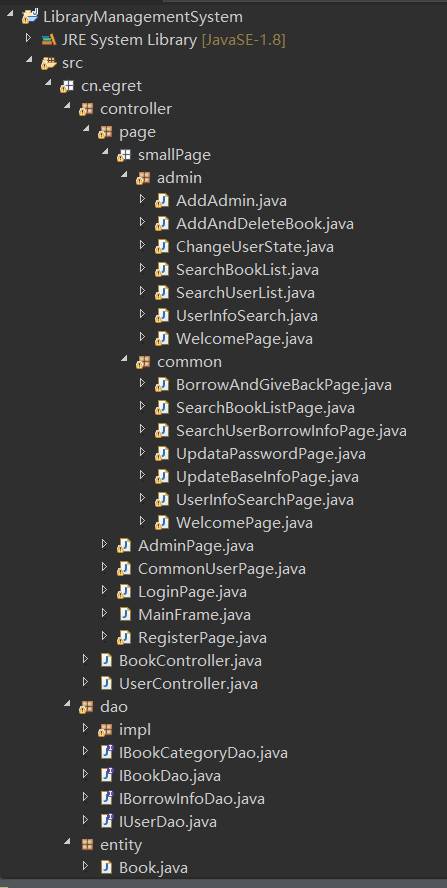Select LoginPage.java file name

point(193,592)
